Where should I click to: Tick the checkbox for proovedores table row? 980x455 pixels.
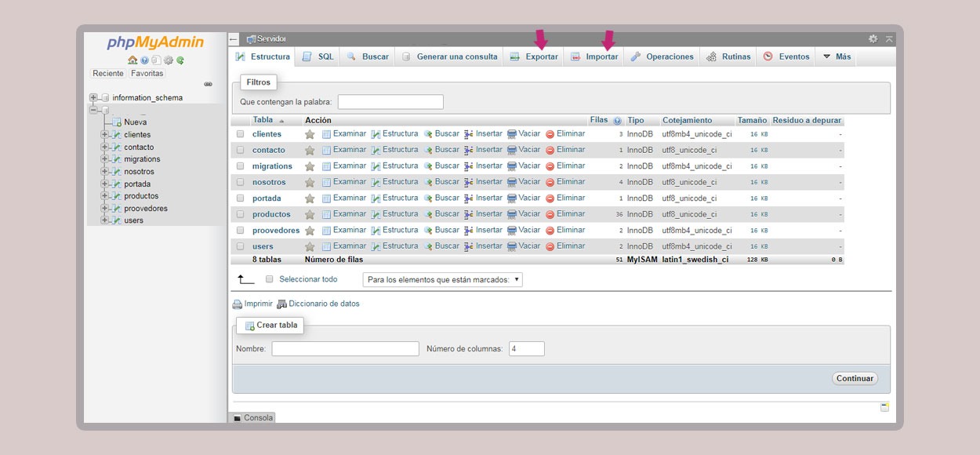pos(241,231)
